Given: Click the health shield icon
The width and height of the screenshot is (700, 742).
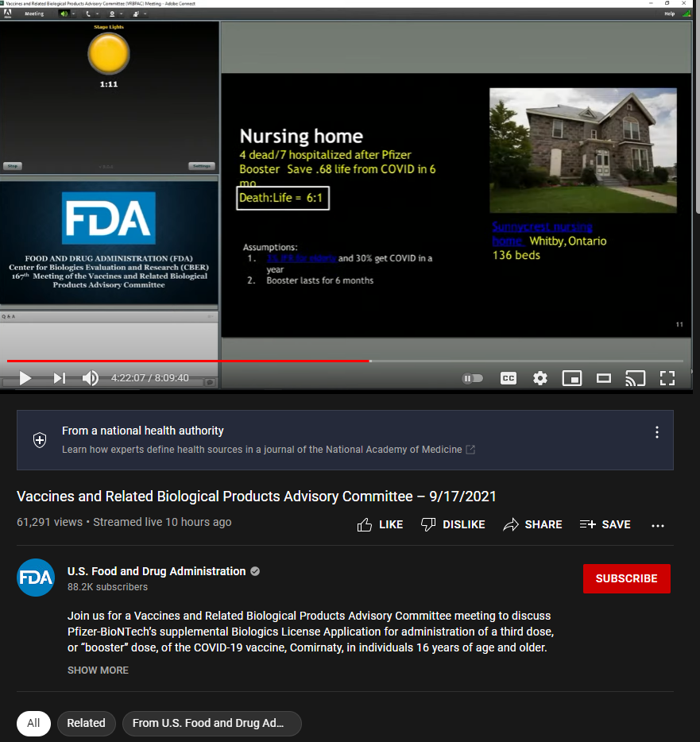Looking at the screenshot, I should point(40,440).
